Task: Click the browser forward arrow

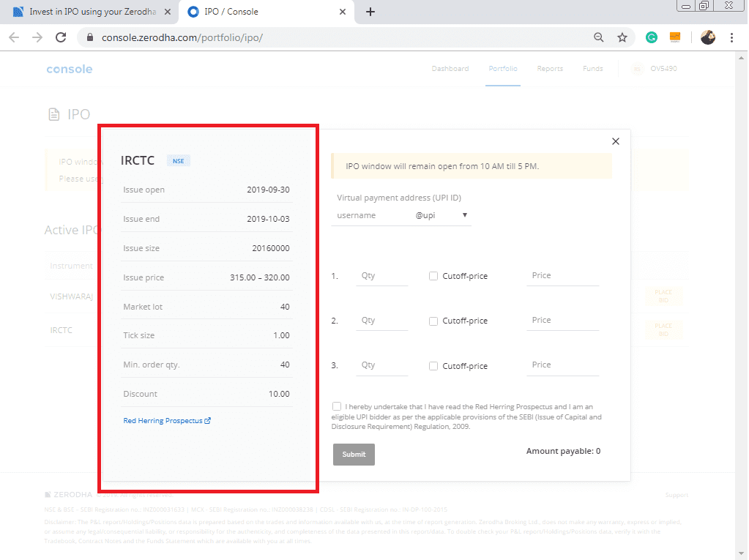Action: (x=37, y=38)
